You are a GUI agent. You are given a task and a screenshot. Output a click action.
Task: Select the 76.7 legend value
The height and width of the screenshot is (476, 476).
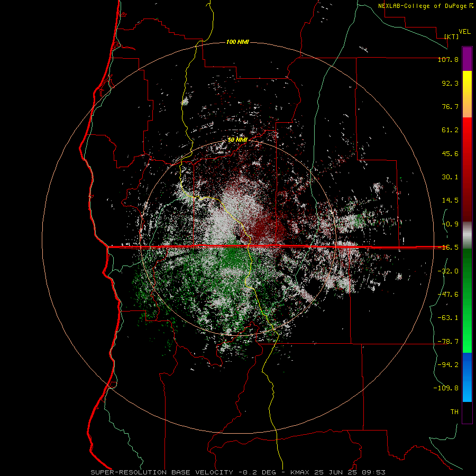450,106
